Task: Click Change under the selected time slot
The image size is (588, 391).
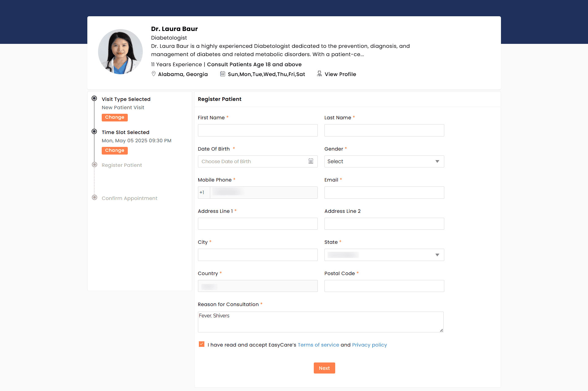Action: tap(115, 150)
